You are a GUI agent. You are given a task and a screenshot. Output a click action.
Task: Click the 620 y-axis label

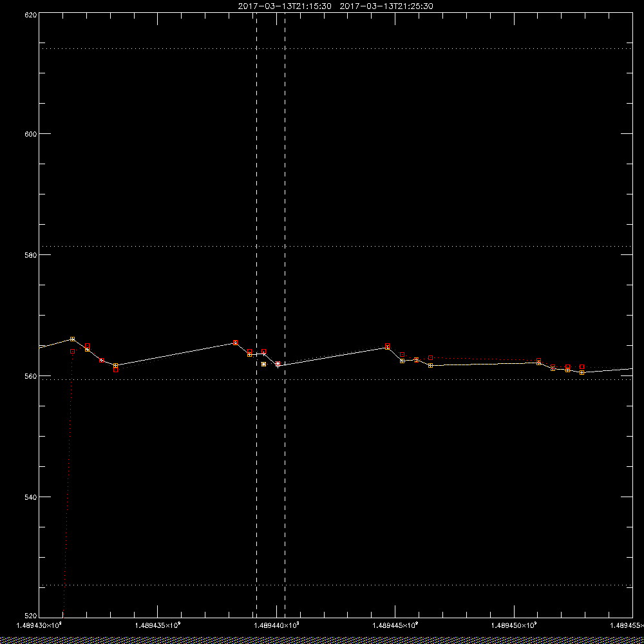tap(31, 15)
